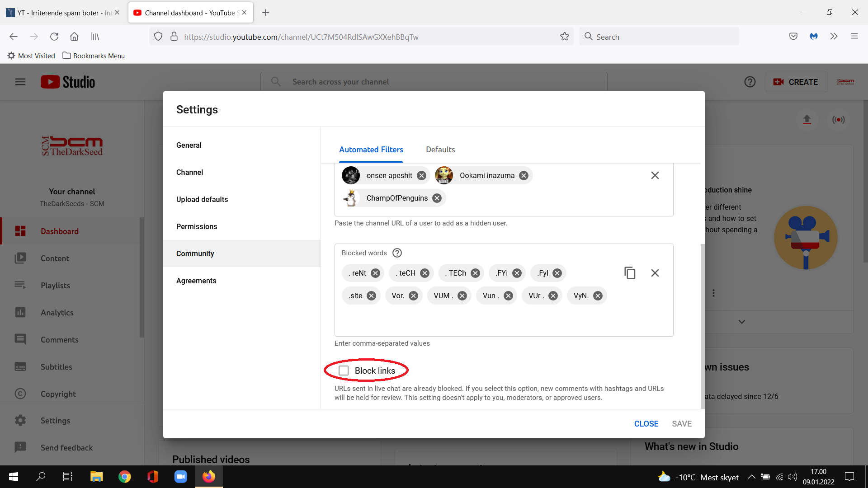Clear all hidden users with X

(655, 175)
